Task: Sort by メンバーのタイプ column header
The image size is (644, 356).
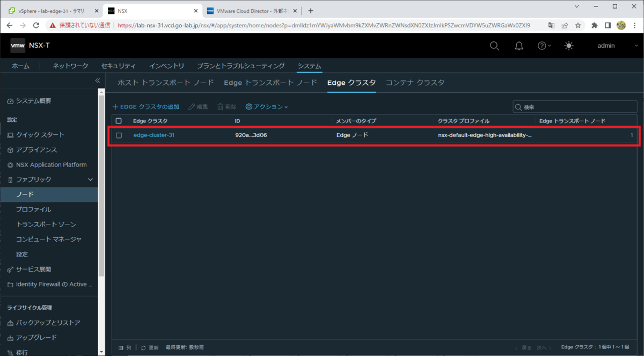Action: [x=356, y=121]
